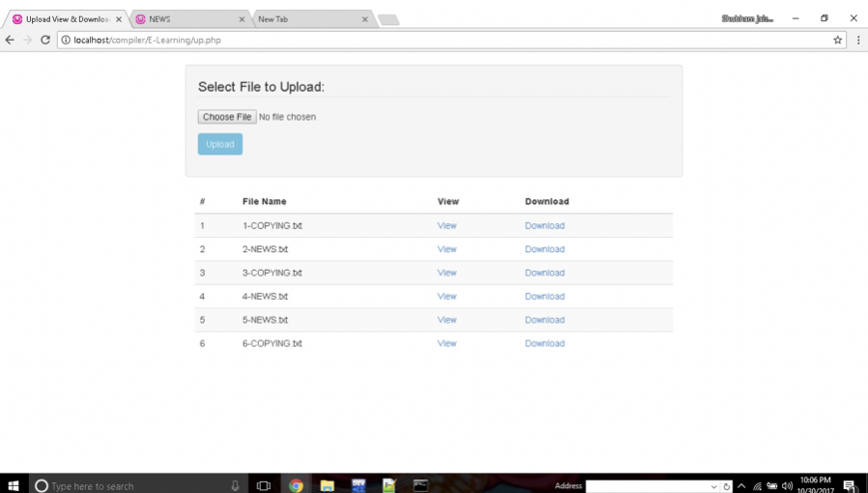Reload the page with the refresh icon
This screenshot has height=493, width=868.
[x=45, y=40]
